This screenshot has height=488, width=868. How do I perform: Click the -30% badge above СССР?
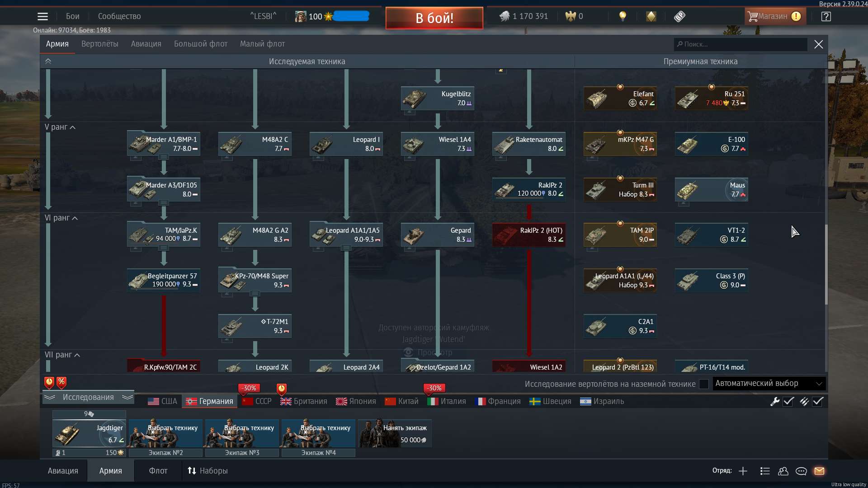249,388
